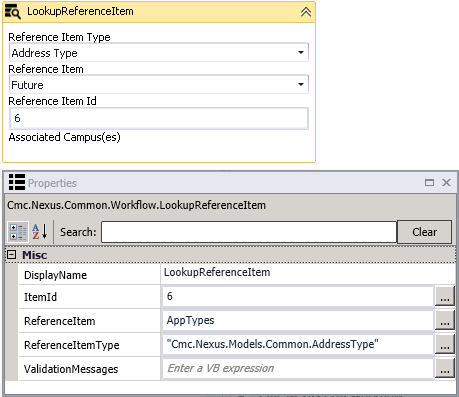Click the ReferenceItem value AppTypes
459x397 pixels.
point(298,320)
